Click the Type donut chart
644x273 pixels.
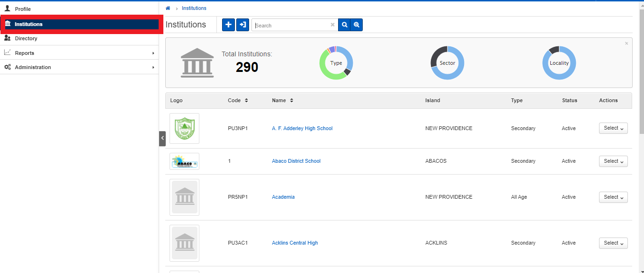(x=336, y=63)
